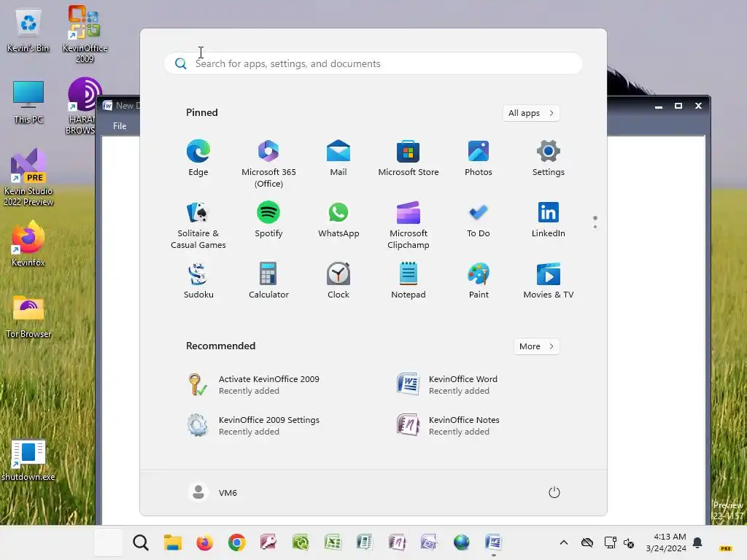Show hidden system tray icons
Image resolution: width=747 pixels, height=560 pixels.
[x=564, y=542]
